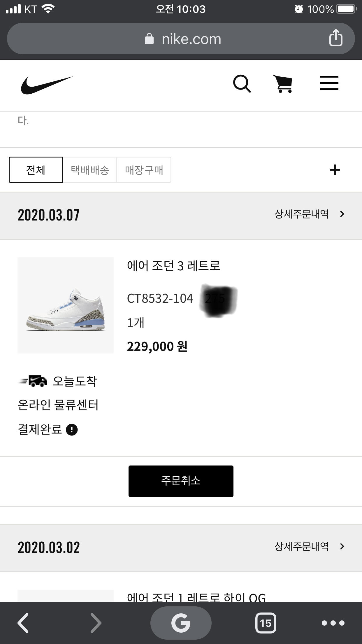Tap info icon next to 결제완료
362x644 pixels.
pyautogui.click(x=72, y=430)
